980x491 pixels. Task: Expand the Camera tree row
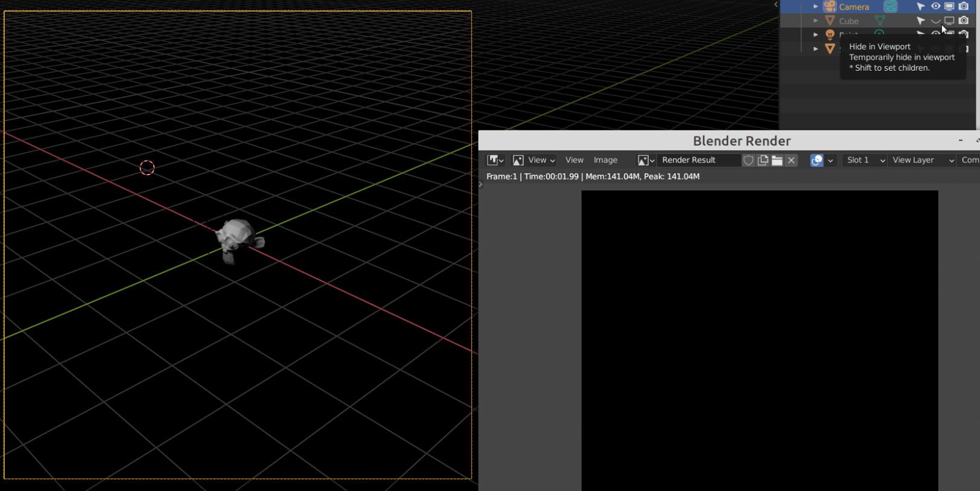pos(816,7)
